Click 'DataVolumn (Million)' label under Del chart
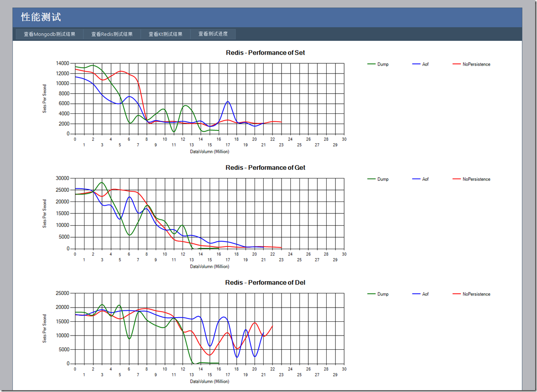Image resolution: width=537 pixels, height=392 pixels. tap(209, 381)
